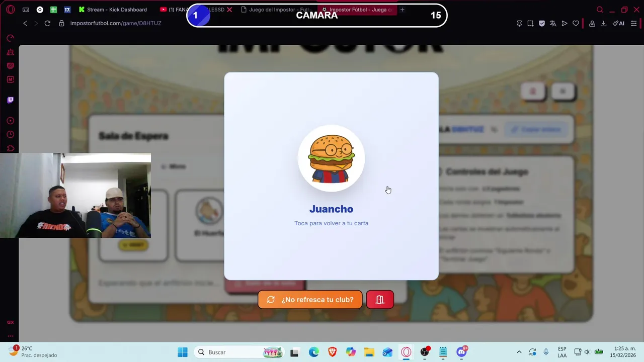
Task: Open the Copilot icon in the taskbar
Action: (351, 352)
